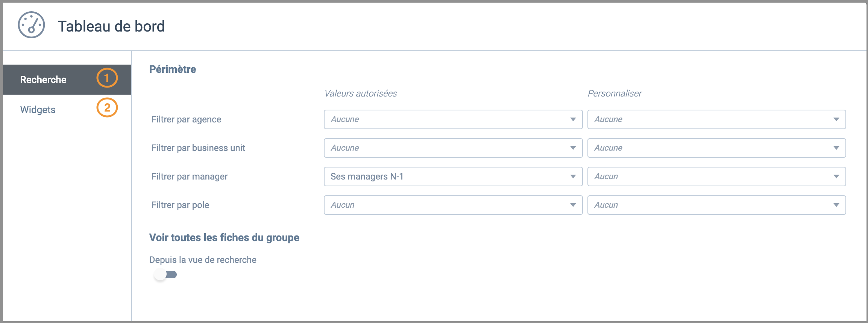Click the 'Depuis la vue de recherche' label
The image size is (868, 323).
pyautogui.click(x=203, y=260)
